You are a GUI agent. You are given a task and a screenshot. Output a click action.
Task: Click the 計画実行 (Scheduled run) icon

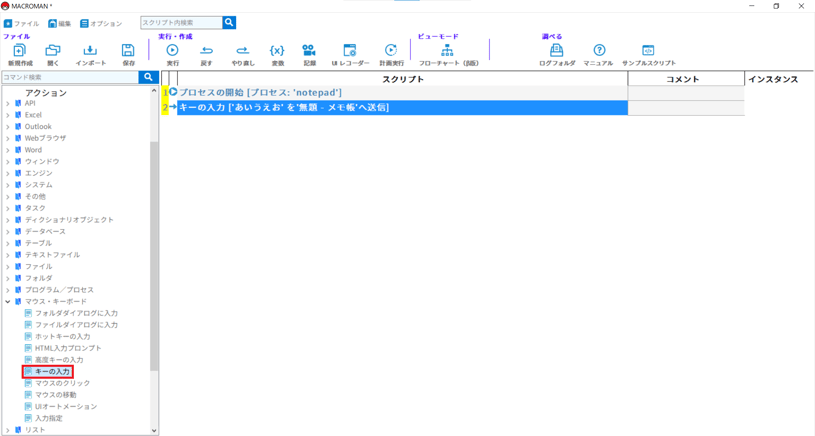(x=391, y=50)
